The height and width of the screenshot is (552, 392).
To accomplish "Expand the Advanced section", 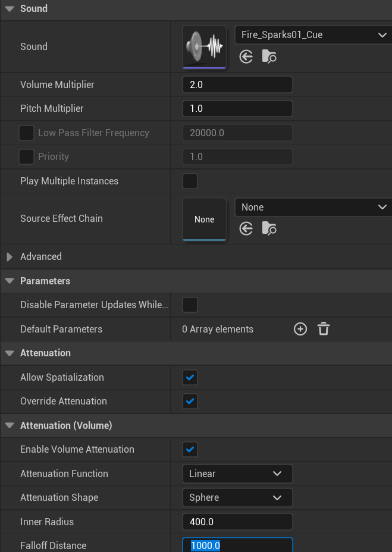I will coord(10,257).
